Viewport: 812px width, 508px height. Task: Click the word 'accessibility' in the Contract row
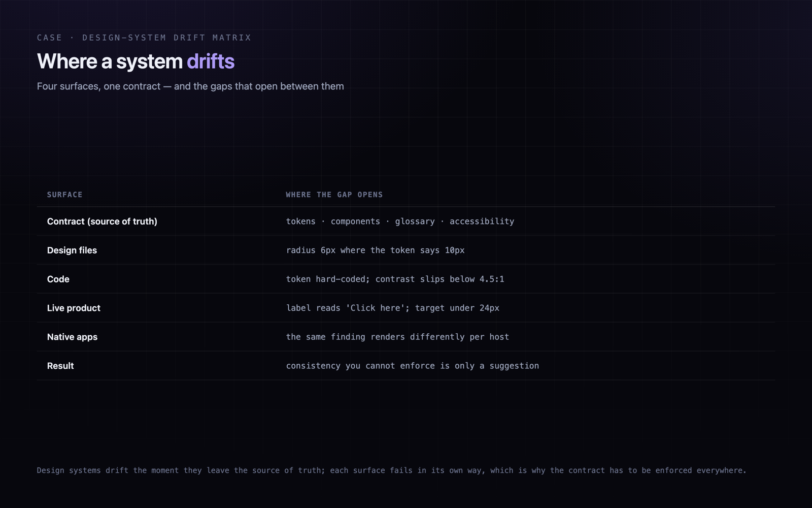point(482,221)
